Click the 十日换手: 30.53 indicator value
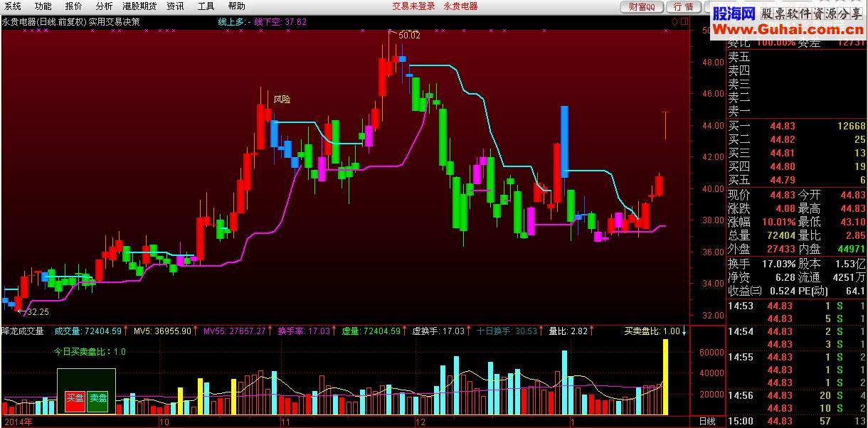Image resolution: width=868 pixels, height=428 pixels. [507, 331]
